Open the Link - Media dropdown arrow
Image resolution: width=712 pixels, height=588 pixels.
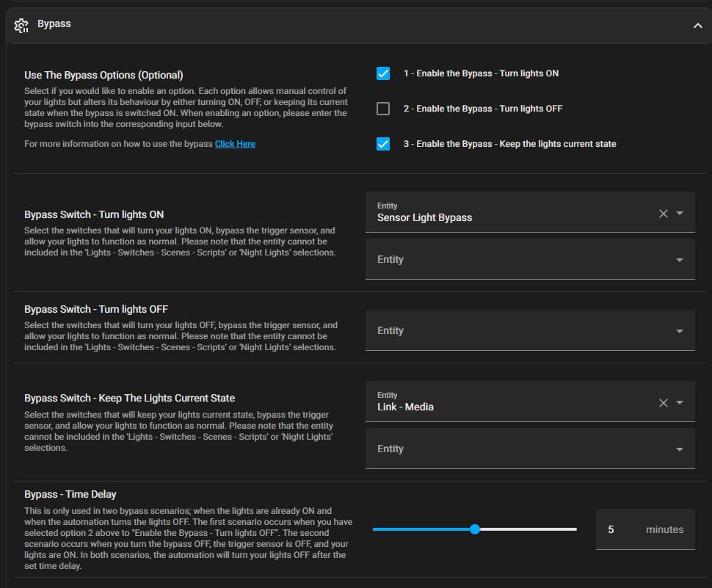[x=680, y=402]
